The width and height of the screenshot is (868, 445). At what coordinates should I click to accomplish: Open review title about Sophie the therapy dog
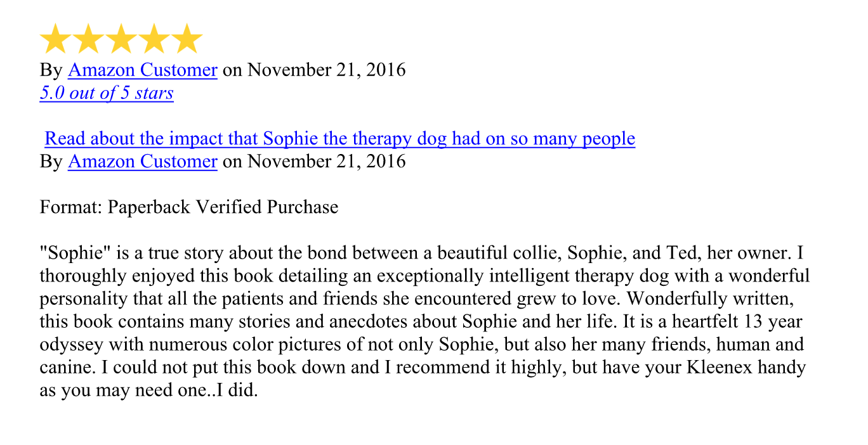pyautogui.click(x=340, y=139)
